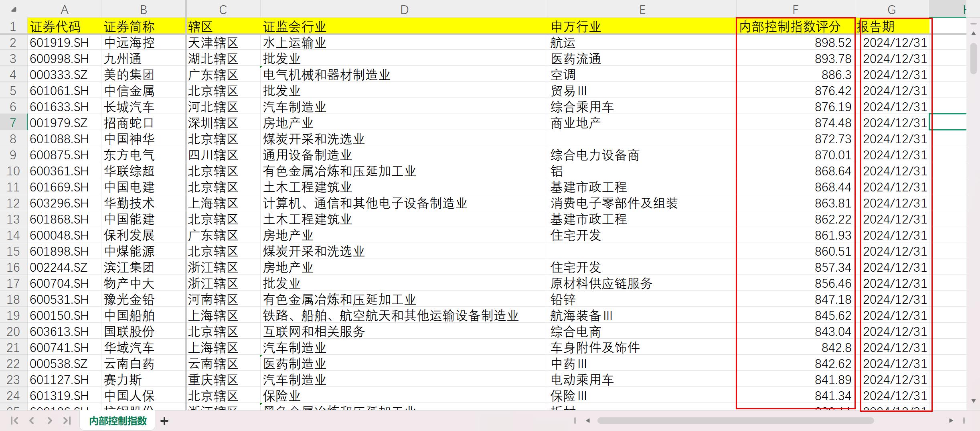The height and width of the screenshot is (431, 980).
Task: Click the vertical scrollbar thumb
Action: click(973, 59)
